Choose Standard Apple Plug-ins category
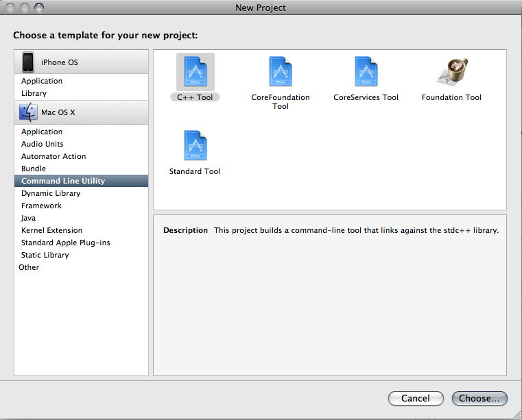 point(65,243)
